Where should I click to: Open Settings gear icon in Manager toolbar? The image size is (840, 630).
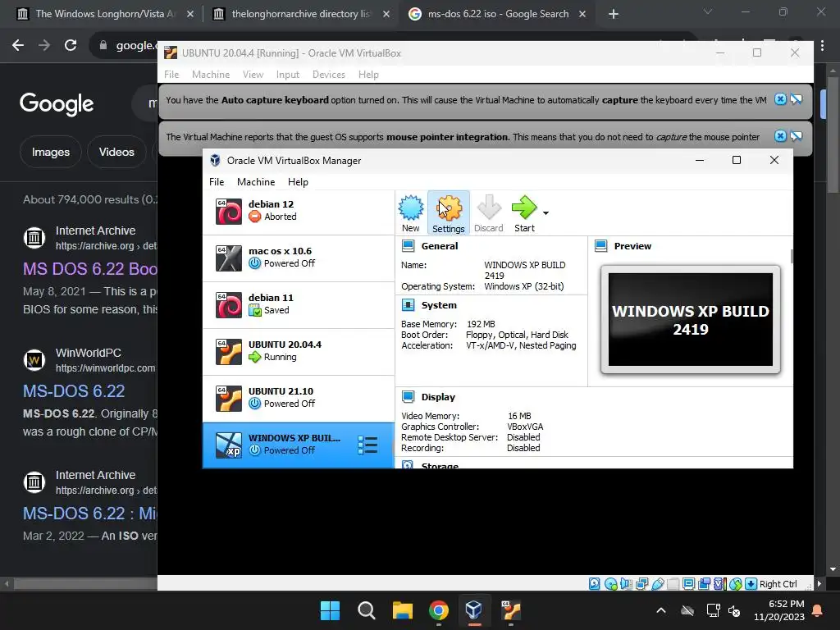(449, 213)
